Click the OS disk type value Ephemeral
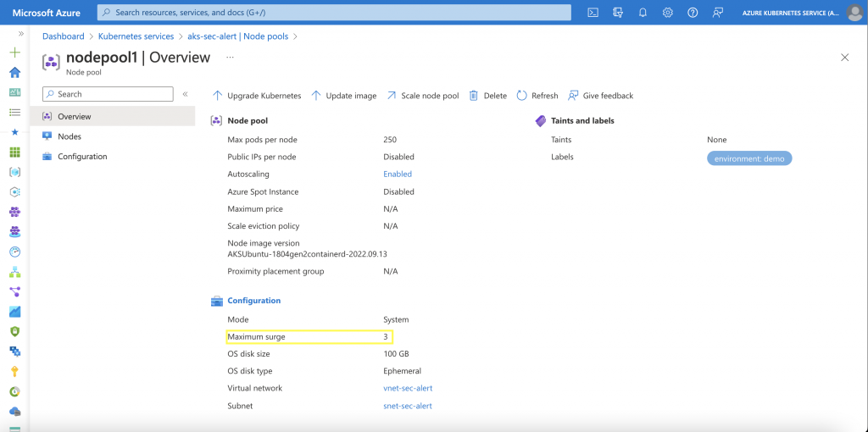The width and height of the screenshot is (868, 432). 403,371
